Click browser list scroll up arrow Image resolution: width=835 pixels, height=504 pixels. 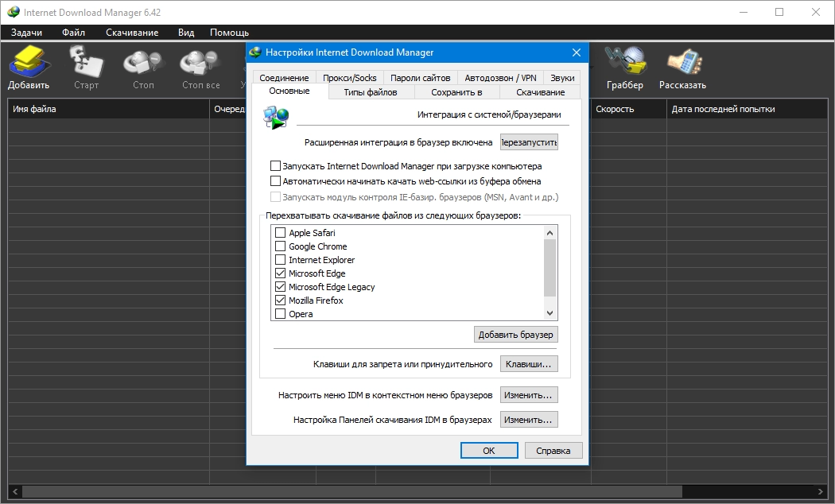coord(550,233)
